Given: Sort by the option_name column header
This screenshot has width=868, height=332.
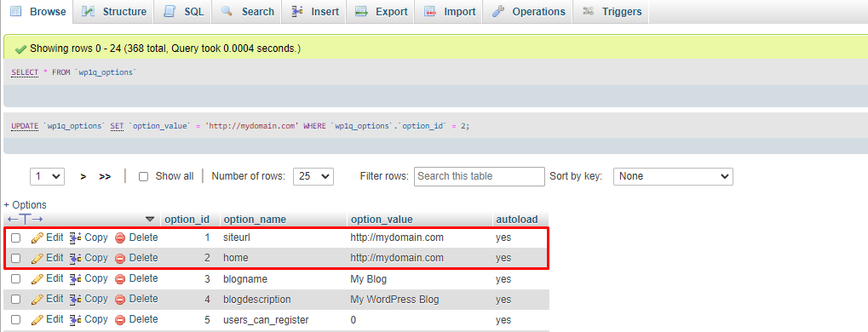Looking at the screenshot, I should point(255,220).
